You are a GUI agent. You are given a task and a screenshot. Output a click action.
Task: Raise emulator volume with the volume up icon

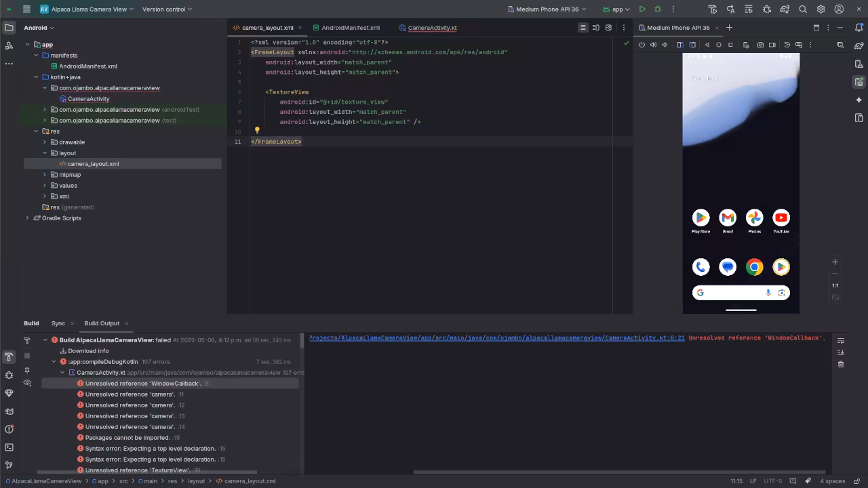[653, 45]
